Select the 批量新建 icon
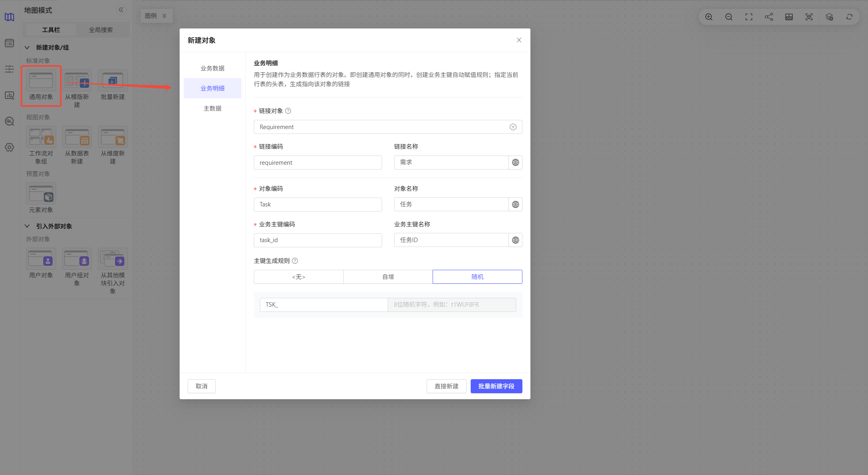868x475 pixels. tap(113, 80)
